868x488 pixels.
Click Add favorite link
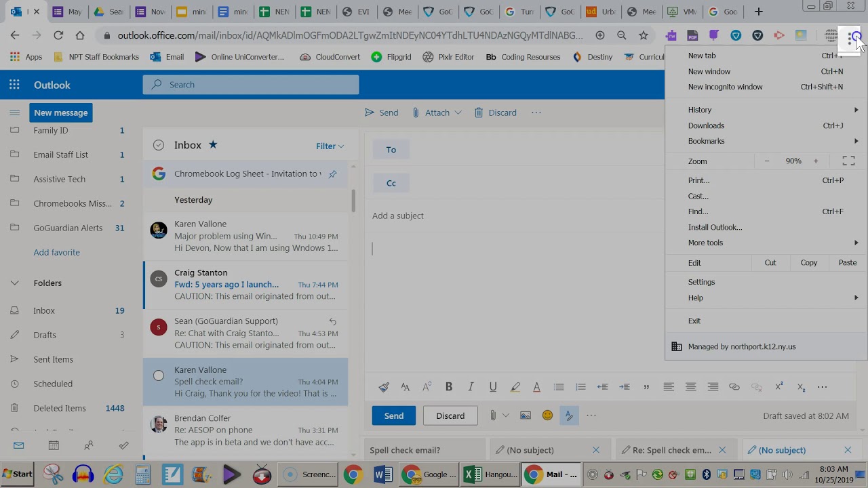coord(56,252)
